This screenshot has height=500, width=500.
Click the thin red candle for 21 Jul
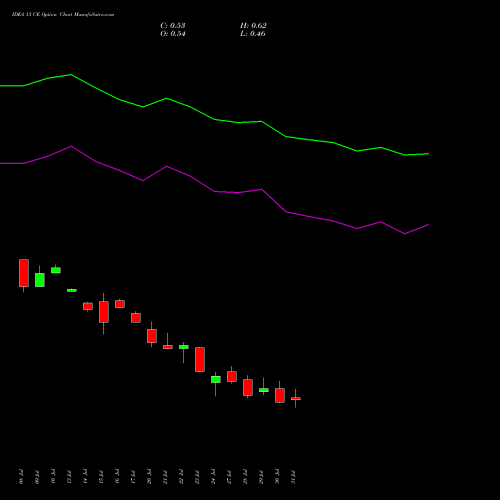coord(168,347)
